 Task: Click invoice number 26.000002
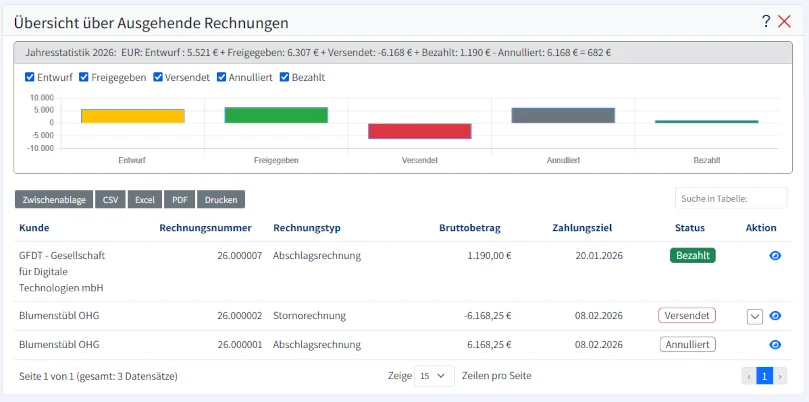[239, 316]
